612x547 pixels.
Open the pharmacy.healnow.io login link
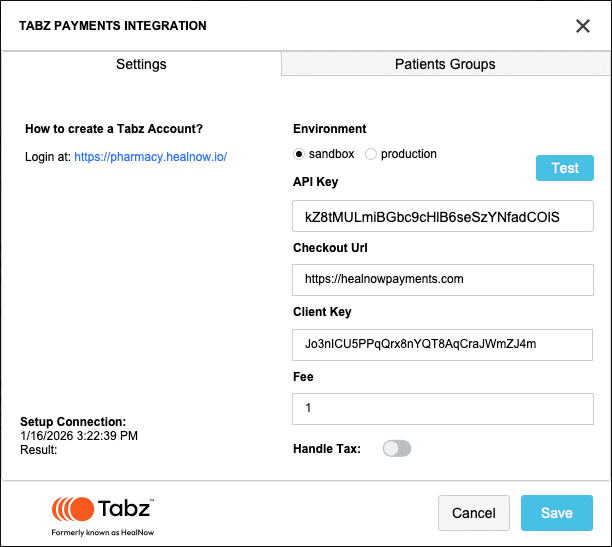point(150,157)
